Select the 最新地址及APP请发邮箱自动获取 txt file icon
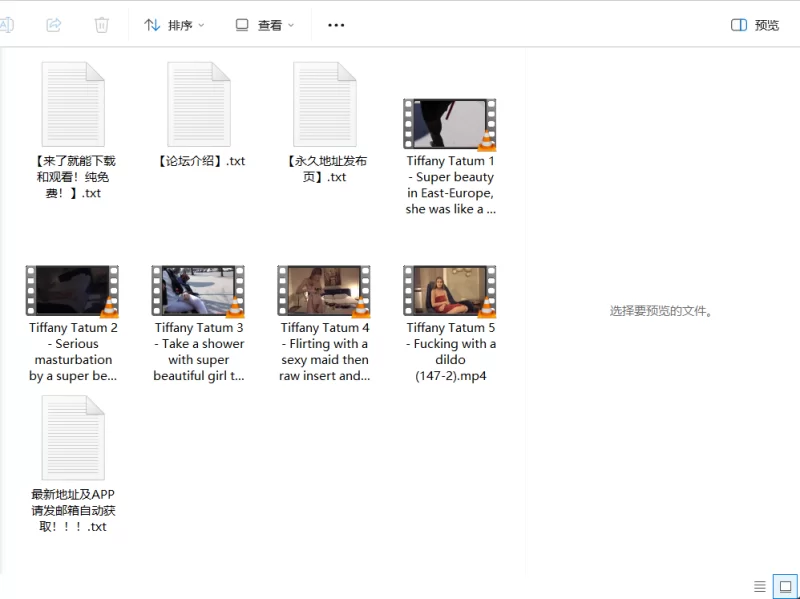800x599 pixels. [x=73, y=438]
